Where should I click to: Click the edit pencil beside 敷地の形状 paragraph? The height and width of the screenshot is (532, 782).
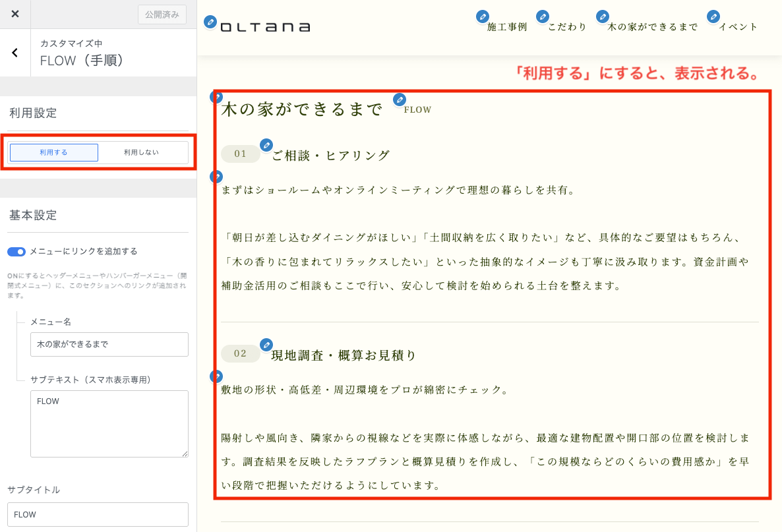(216, 376)
